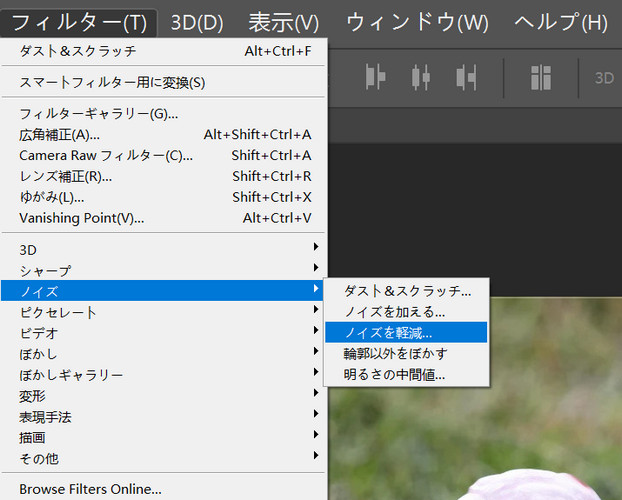The image size is (622, 500).
Task: Select レンズ補正(R)... filter
Action: point(164,176)
